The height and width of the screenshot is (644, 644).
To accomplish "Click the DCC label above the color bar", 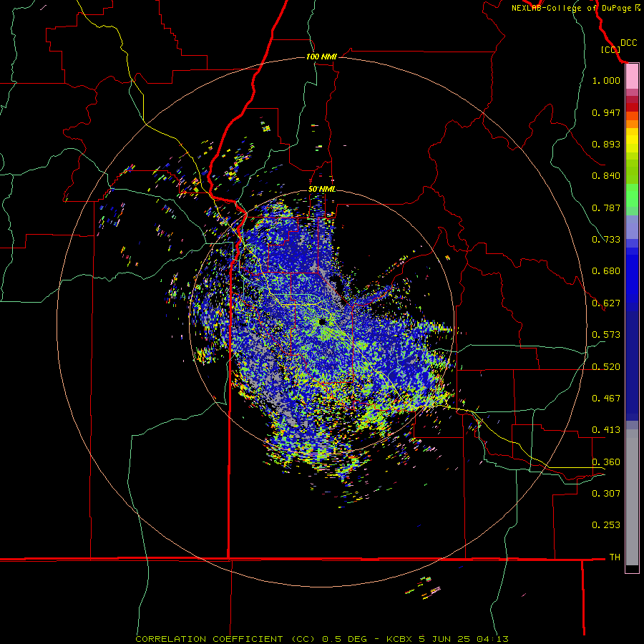I will point(629,43).
